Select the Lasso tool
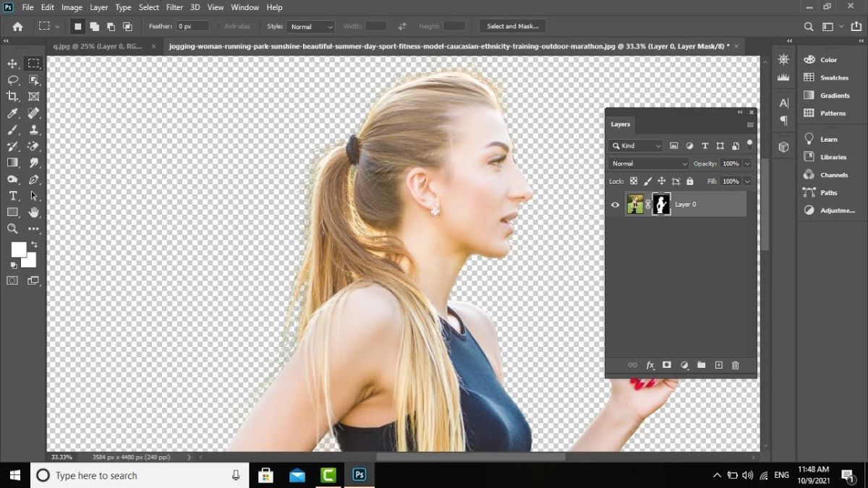Viewport: 868px width, 488px height. coord(12,80)
